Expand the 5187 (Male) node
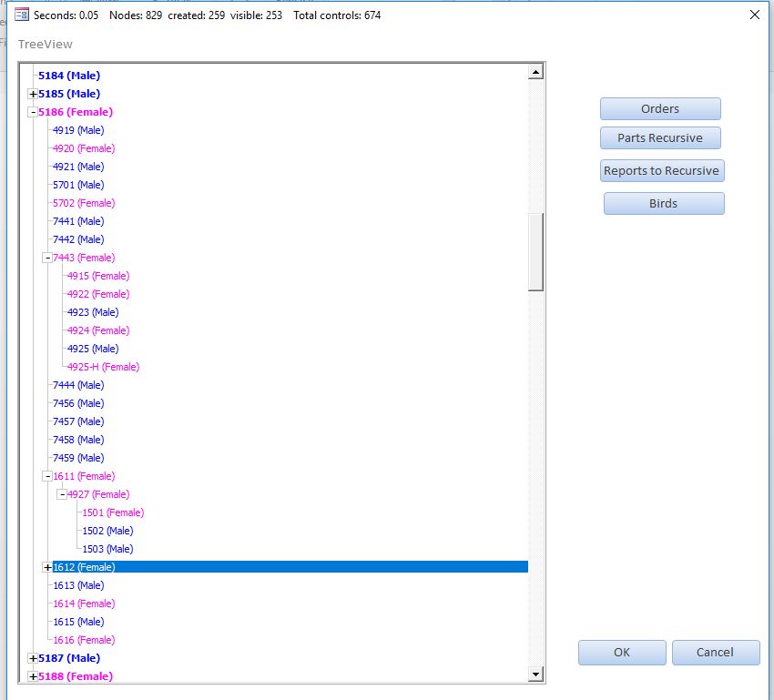 (33, 658)
